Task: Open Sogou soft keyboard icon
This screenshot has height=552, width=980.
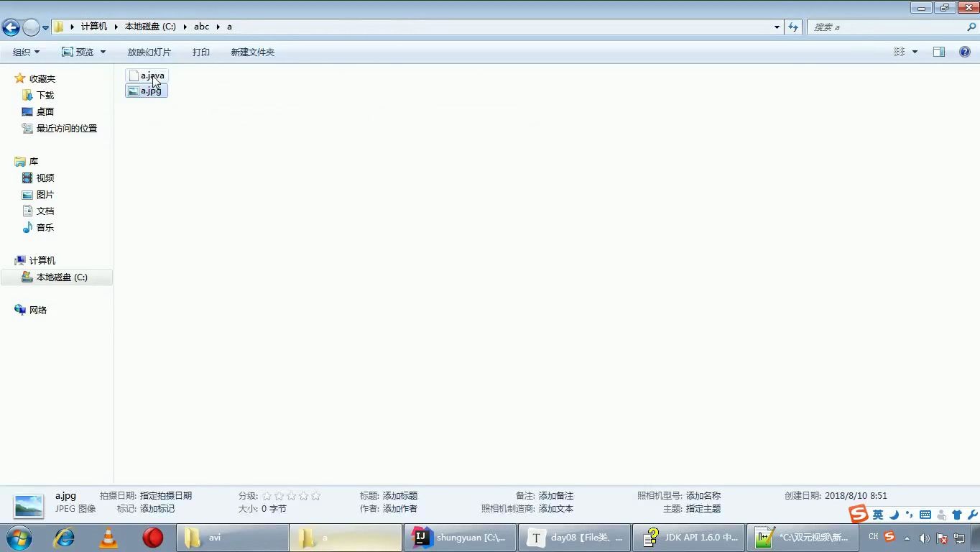Action: (x=925, y=515)
